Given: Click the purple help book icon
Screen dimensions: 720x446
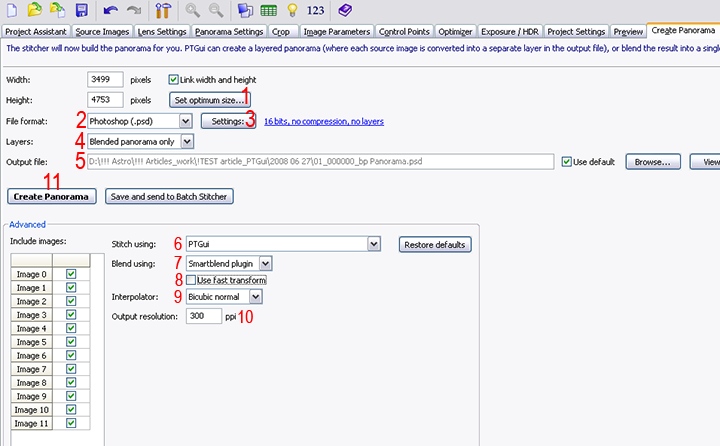Looking at the screenshot, I should (344, 11).
